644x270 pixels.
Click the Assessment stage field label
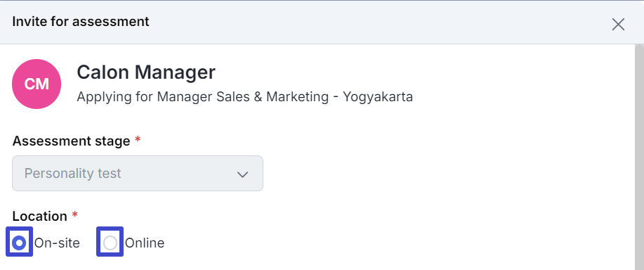tap(71, 141)
